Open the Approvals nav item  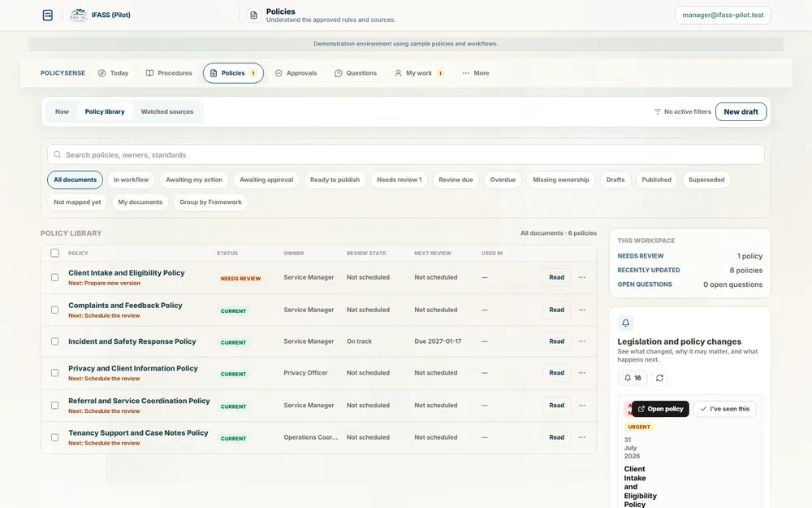click(x=296, y=73)
